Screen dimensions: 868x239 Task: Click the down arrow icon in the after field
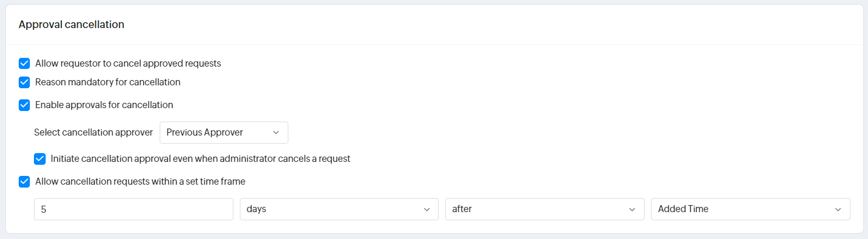point(632,209)
